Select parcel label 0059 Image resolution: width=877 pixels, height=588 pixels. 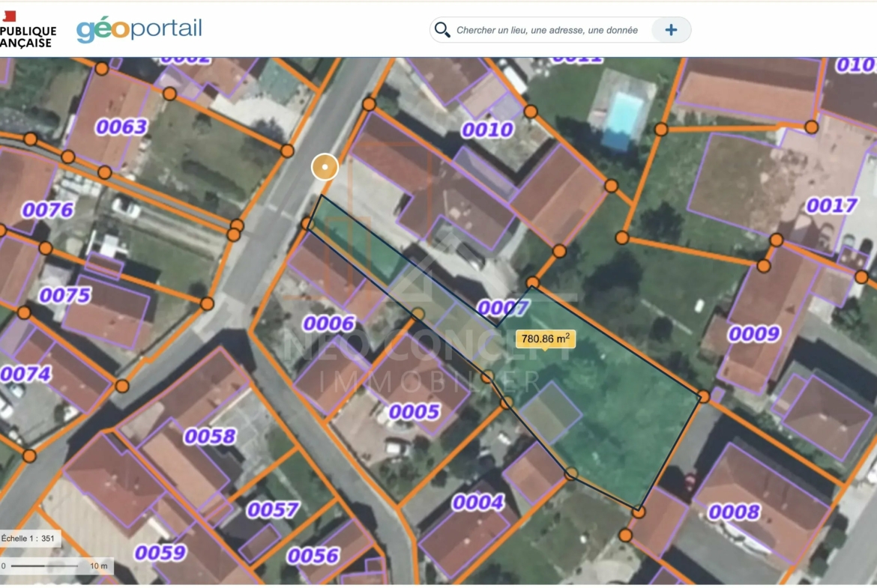[160, 553]
